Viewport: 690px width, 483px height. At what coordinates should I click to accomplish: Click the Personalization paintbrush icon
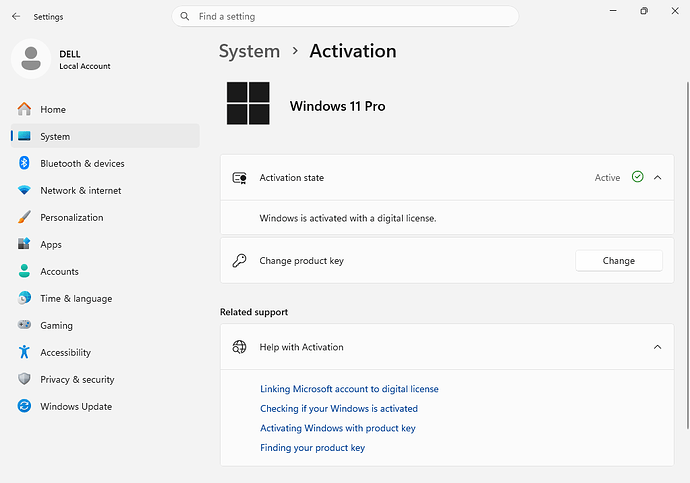[x=24, y=217]
